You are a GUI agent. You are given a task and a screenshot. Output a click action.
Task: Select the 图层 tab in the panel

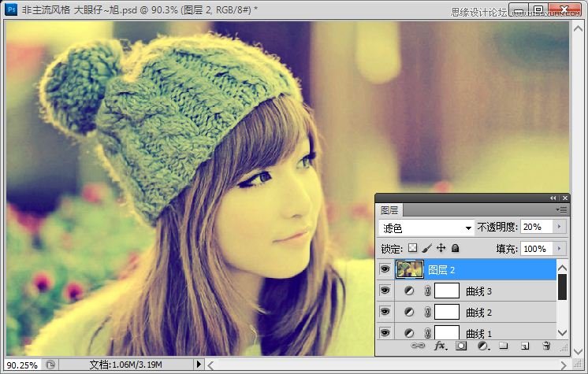[x=389, y=210]
